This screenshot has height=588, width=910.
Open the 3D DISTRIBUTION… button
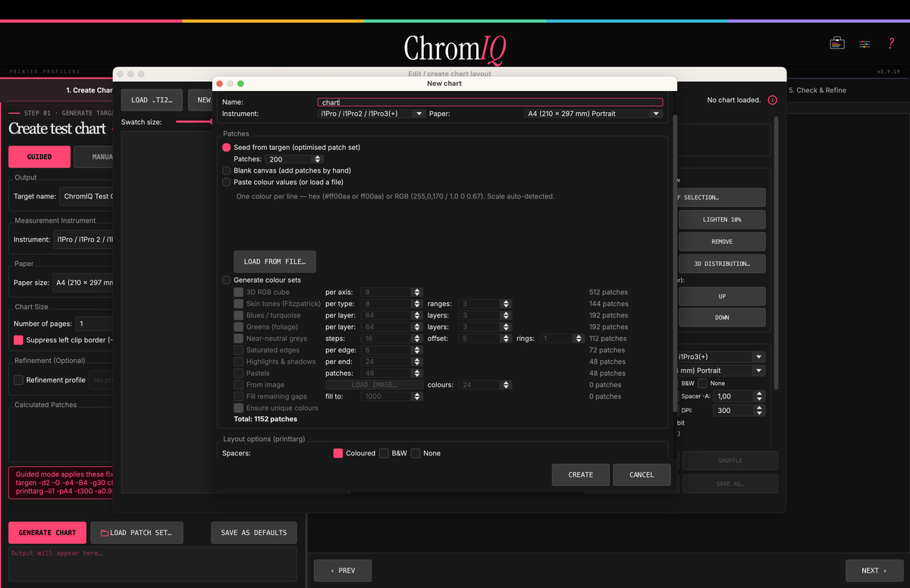pyautogui.click(x=722, y=264)
